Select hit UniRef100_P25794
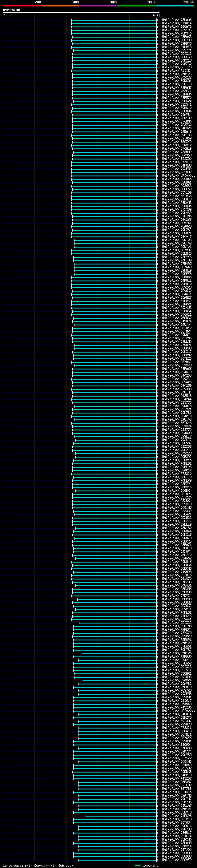This screenshot has height=868, width=197. click(176, 483)
